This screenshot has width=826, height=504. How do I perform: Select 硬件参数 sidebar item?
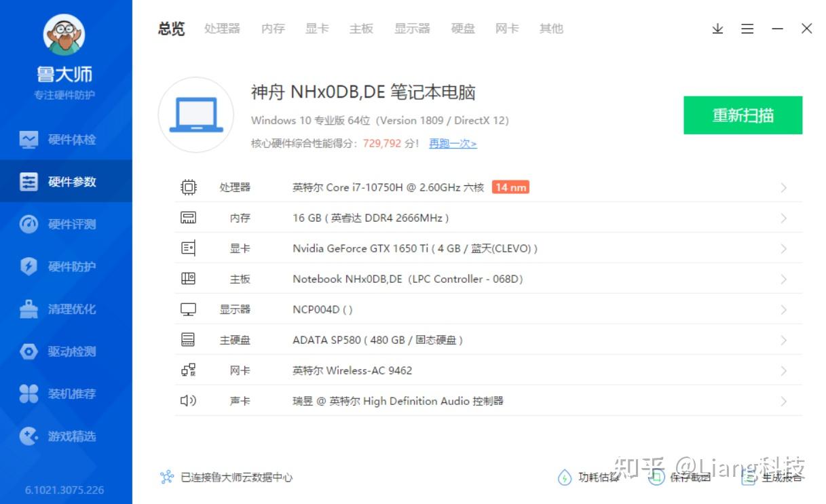[66, 182]
